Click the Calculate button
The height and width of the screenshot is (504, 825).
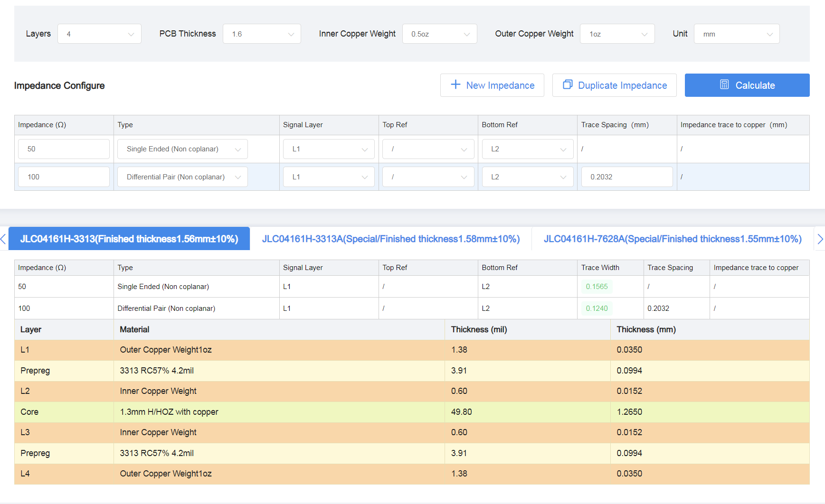[747, 85]
